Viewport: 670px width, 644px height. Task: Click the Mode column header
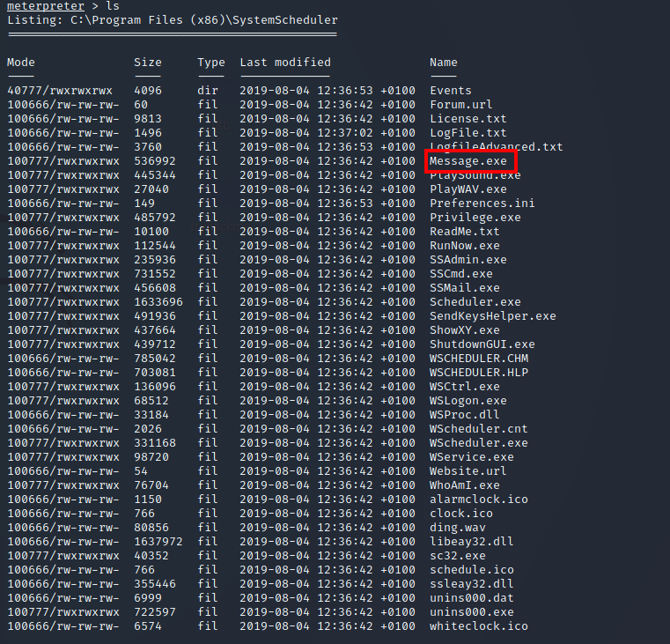[x=21, y=63]
